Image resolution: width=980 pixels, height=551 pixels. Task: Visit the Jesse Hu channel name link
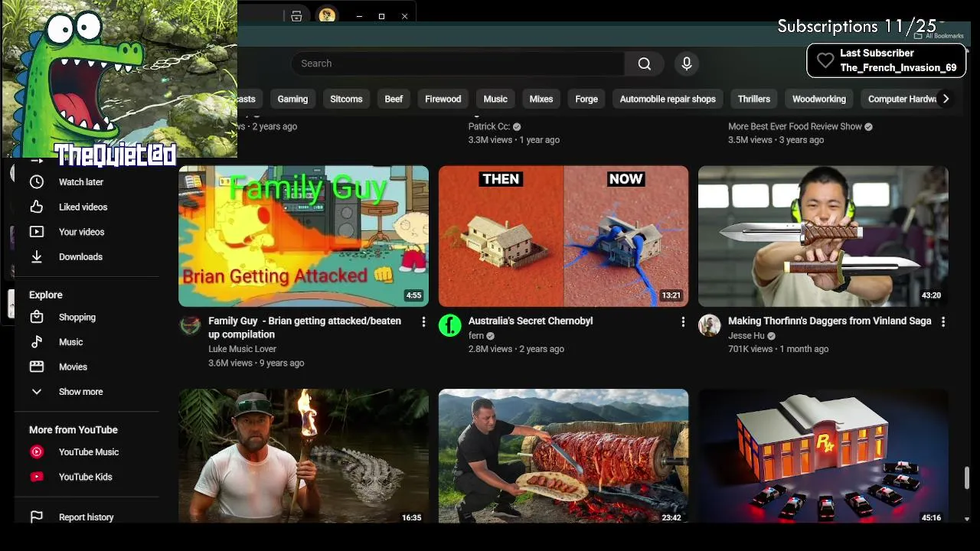click(746, 335)
